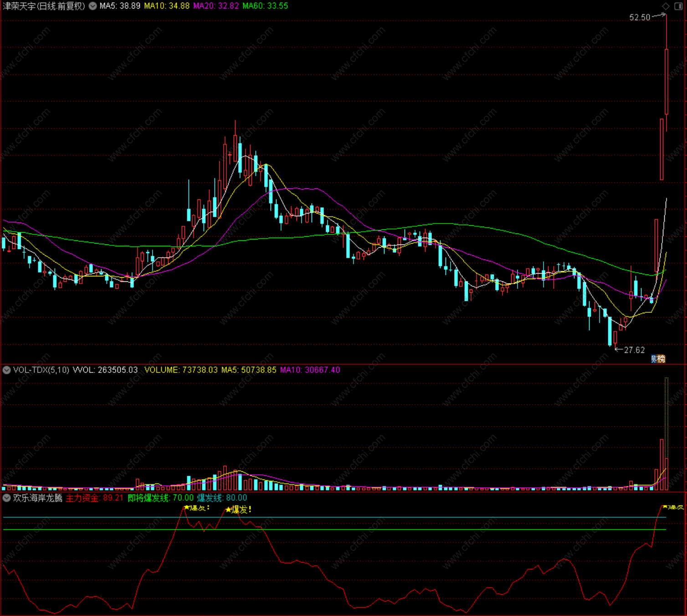
Task: Click the 欢乐海岸龙腾 indicator name
Action: (x=38, y=498)
